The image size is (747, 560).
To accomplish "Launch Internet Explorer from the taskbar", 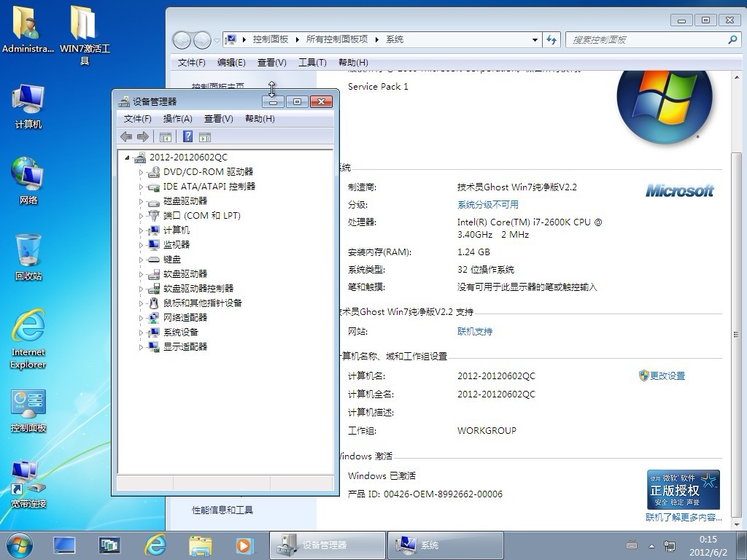I will point(155,545).
